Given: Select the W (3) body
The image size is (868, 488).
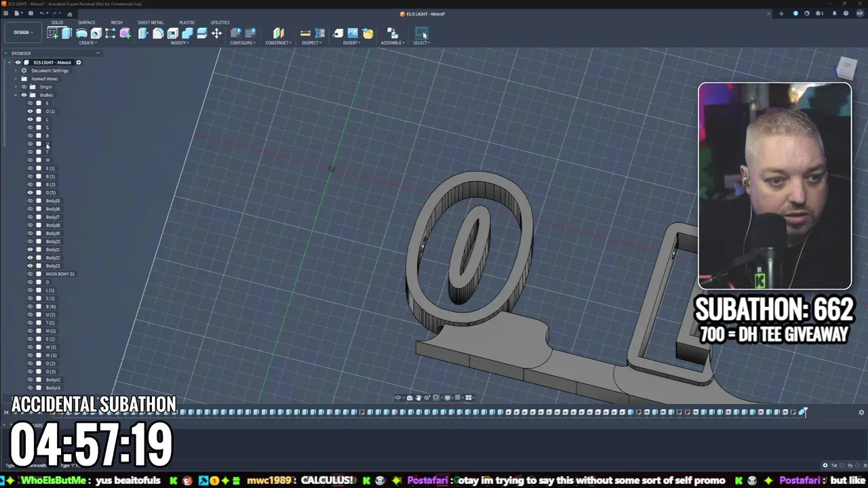Looking at the screenshot, I should tap(51, 355).
